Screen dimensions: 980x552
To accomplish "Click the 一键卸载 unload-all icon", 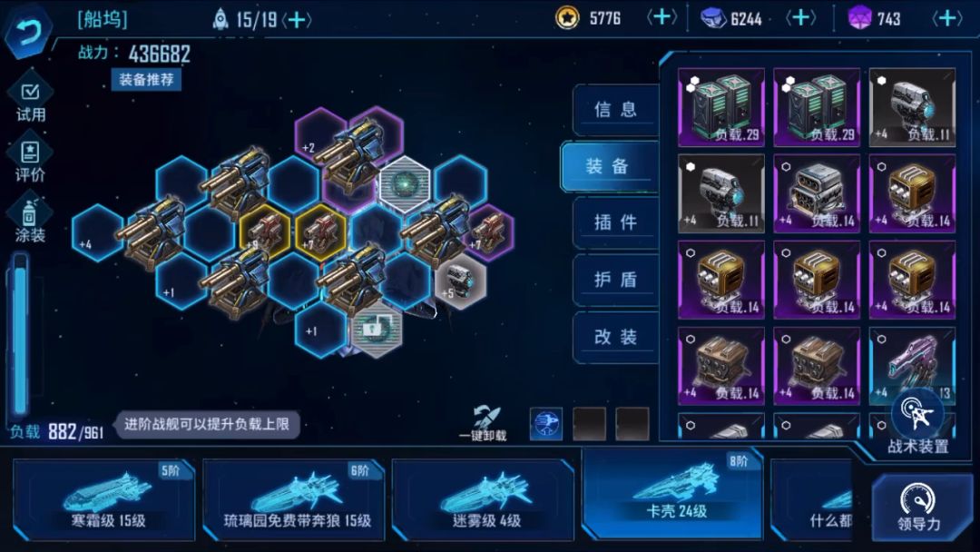I will coord(483,422).
